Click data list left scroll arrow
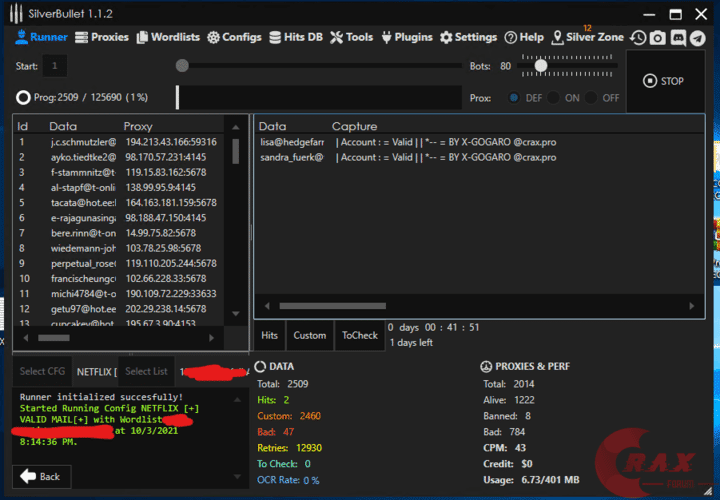720x500 pixels. tap(26, 338)
